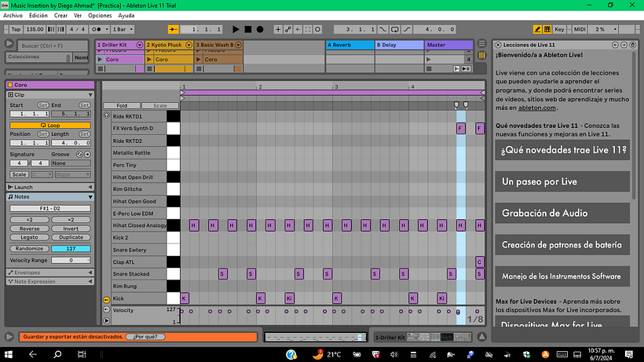Go to next lesson page arrow

[624, 45]
